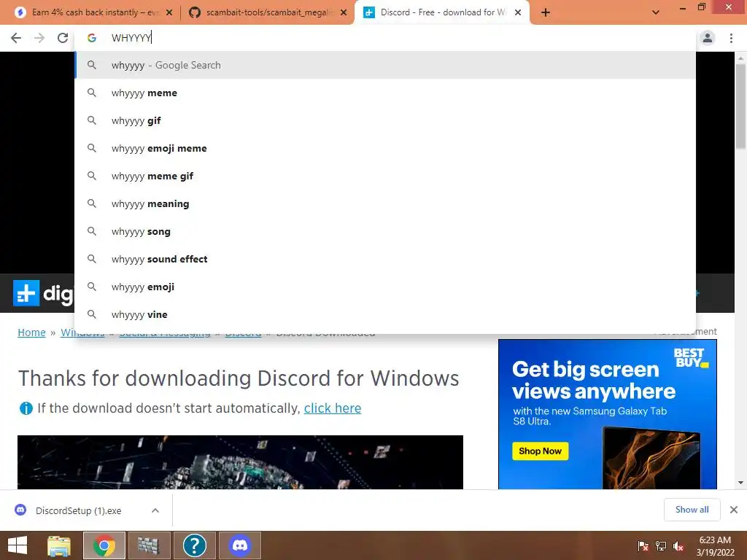Click the forward navigation arrow

(39, 38)
